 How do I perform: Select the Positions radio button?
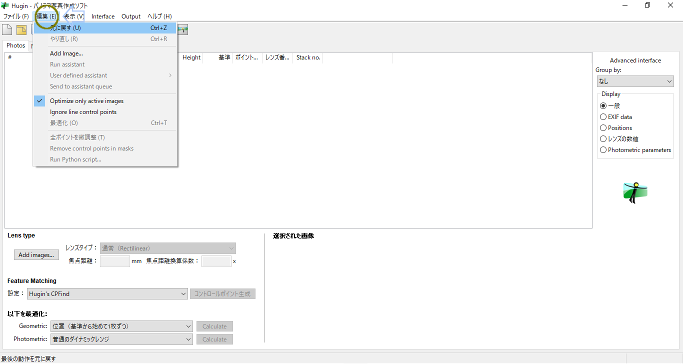tap(603, 128)
